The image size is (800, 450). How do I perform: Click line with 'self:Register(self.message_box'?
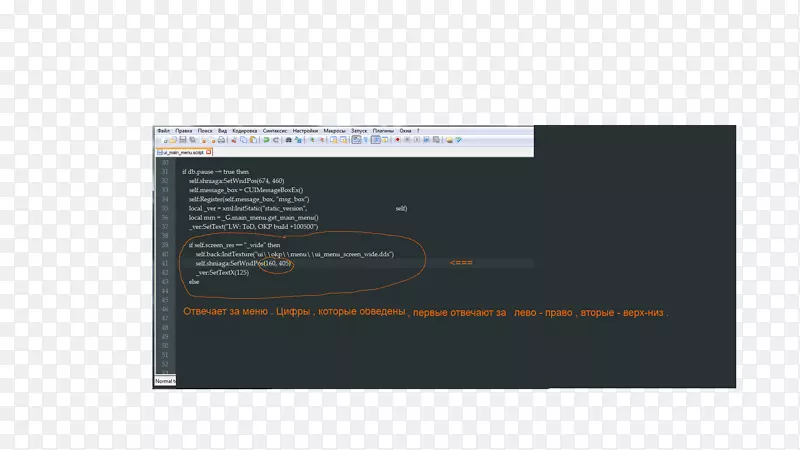[249, 199]
